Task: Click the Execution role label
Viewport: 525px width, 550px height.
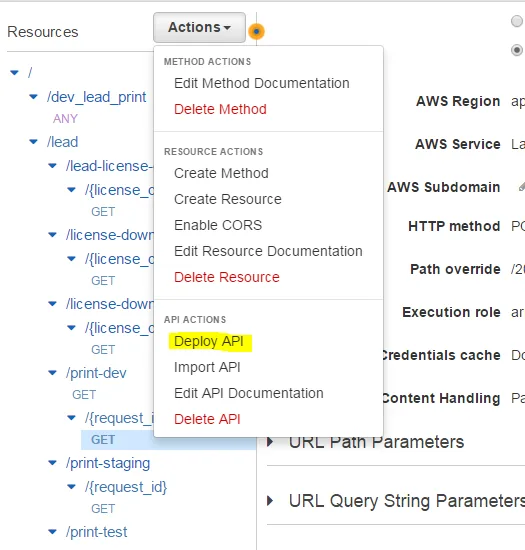Action: (x=451, y=312)
